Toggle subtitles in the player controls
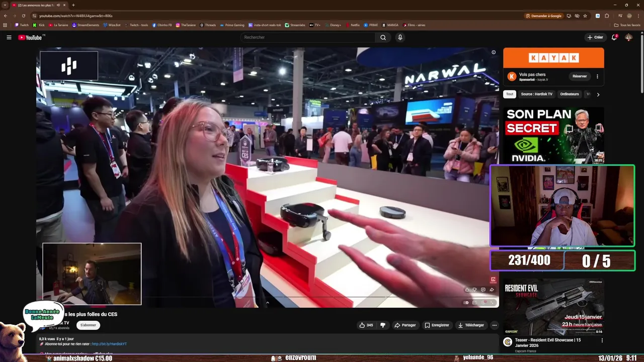The width and height of the screenshot is (644, 362). pyautogui.click(x=474, y=303)
